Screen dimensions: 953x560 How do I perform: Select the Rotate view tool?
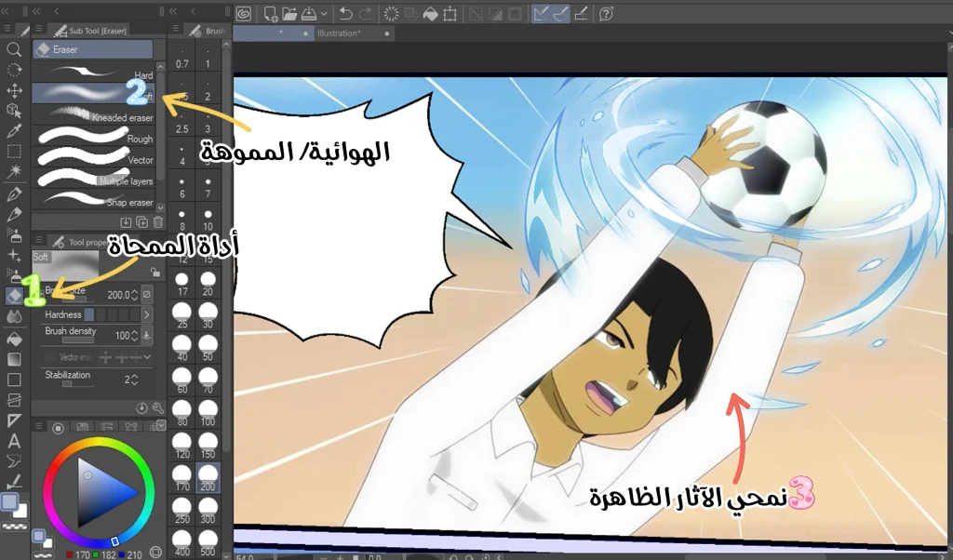click(x=14, y=71)
